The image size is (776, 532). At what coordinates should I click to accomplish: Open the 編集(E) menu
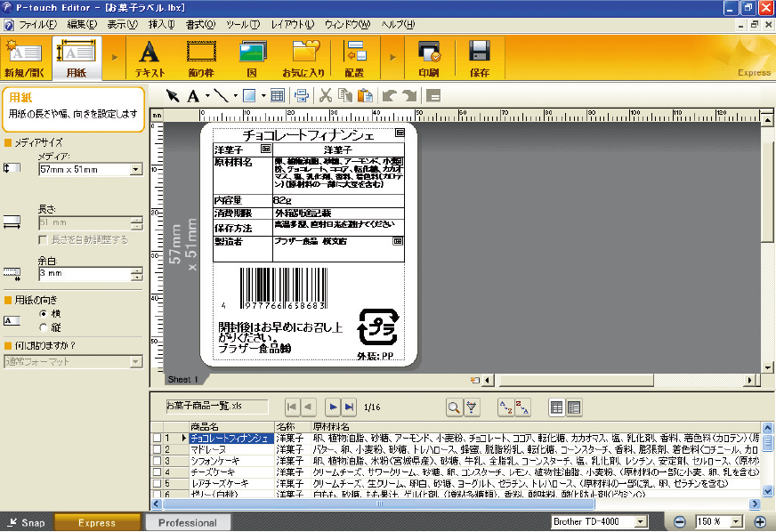point(82,24)
